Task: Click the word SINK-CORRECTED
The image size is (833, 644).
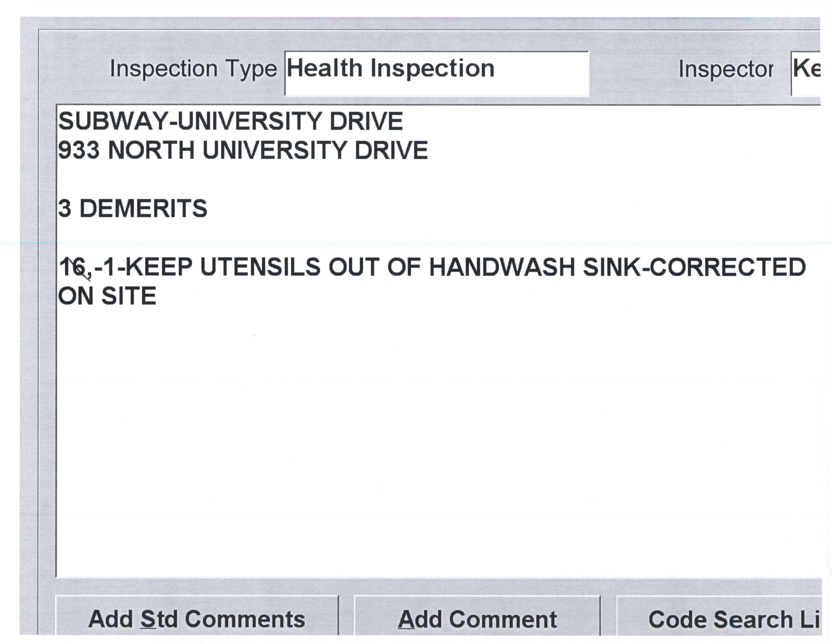Action: 694,267
